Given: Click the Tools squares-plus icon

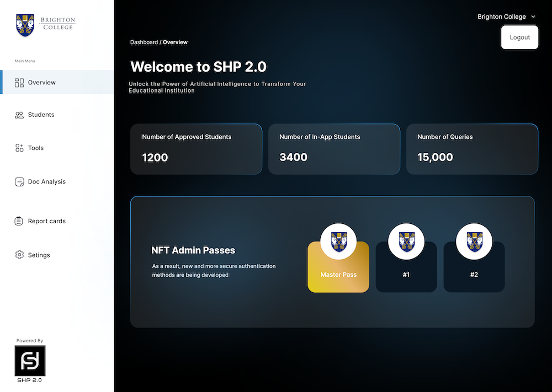Looking at the screenshot, I should [19, 148].
